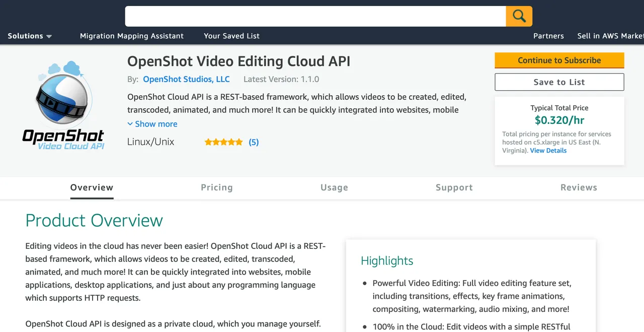Open the Solutions dropdown menu
Screen dimensions: 644x332
(x=30, y=36)
